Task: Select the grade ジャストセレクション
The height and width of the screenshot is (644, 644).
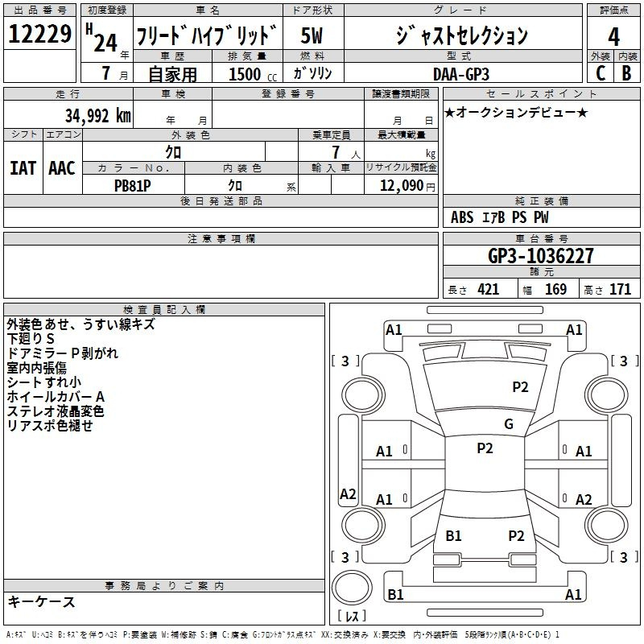Action: 462,35
